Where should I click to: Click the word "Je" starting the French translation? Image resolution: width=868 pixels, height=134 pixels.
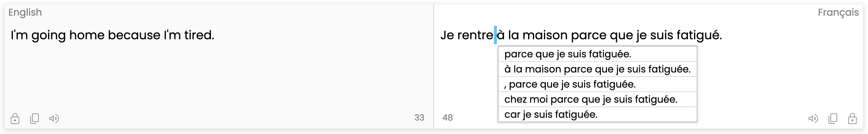447,35
